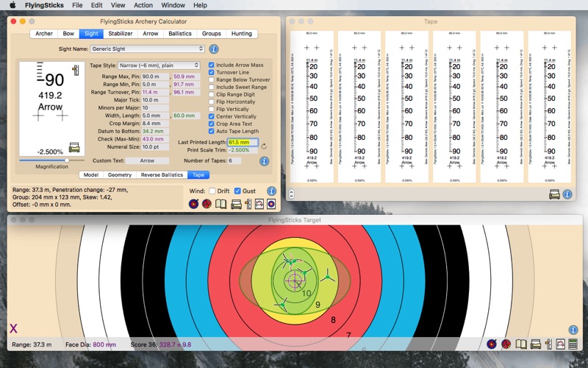Click the printer icon in tape preview

pos(74,147)
